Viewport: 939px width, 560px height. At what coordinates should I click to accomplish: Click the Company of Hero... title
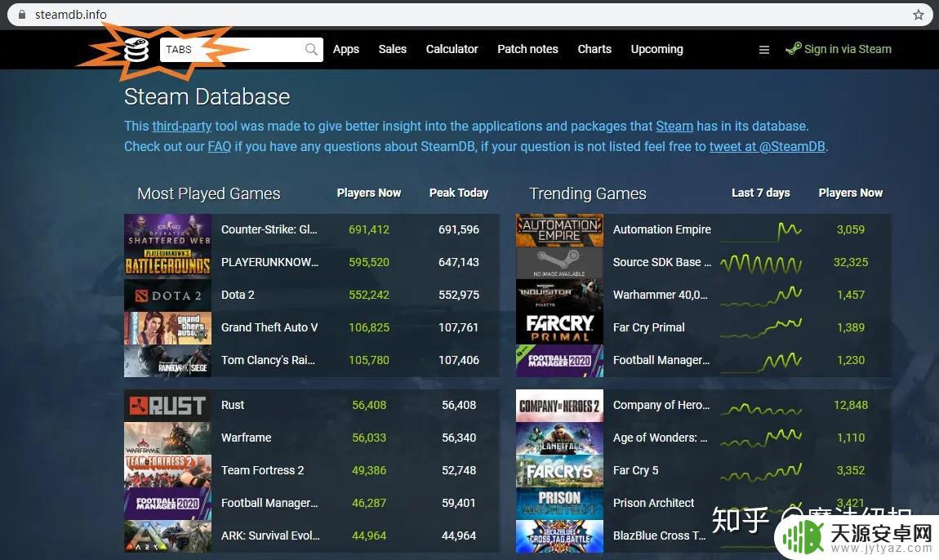point(661,405)
